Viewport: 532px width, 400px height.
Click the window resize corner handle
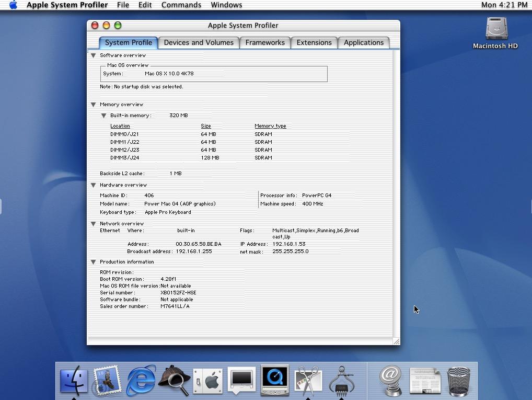(x=396, y=341)
